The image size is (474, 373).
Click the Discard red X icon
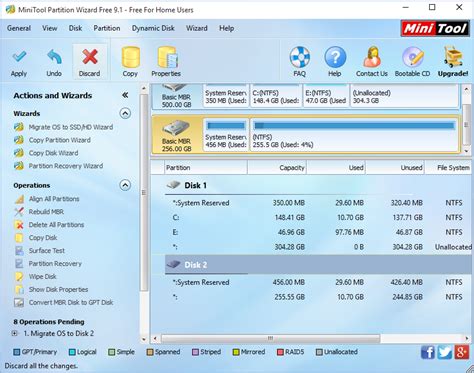90,57
